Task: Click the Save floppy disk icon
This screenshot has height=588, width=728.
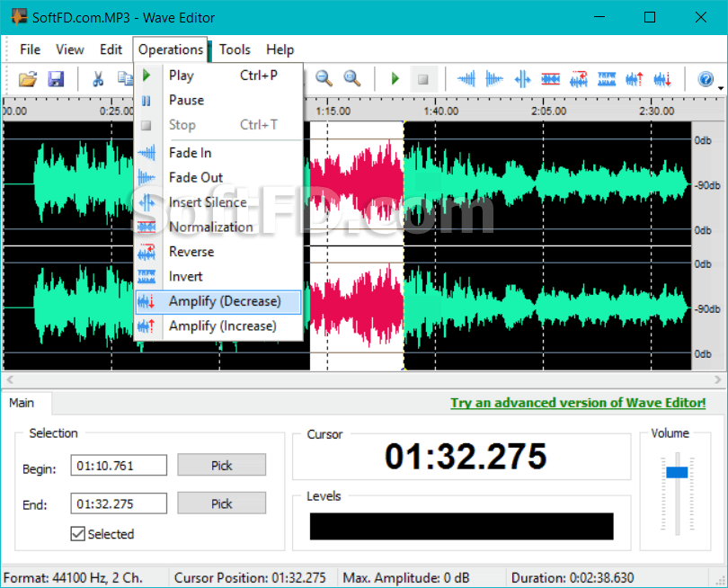Action: (56, 79)
